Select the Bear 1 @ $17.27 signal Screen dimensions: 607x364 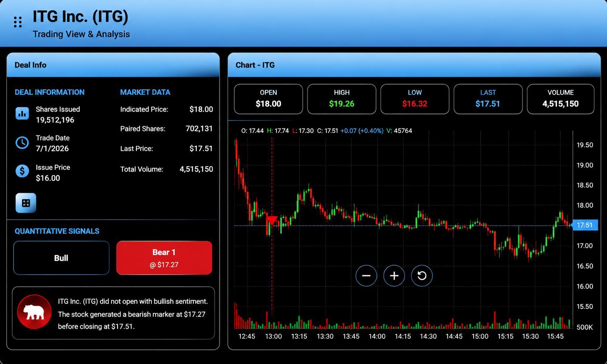(164, 258)
